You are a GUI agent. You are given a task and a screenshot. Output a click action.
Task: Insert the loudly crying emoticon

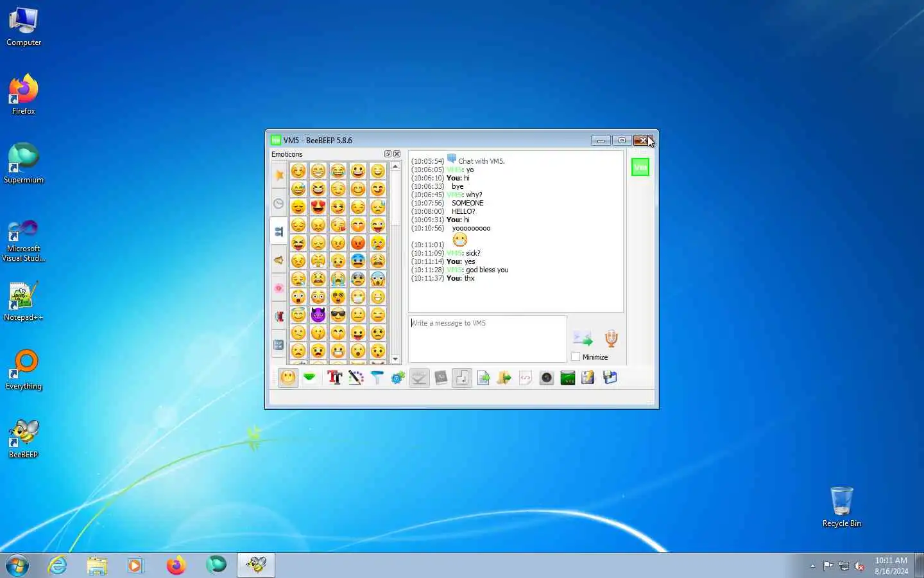338,279
